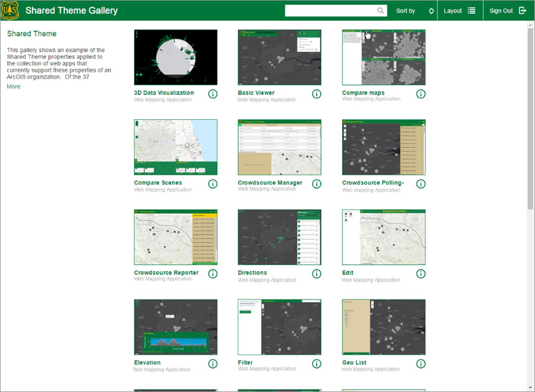This screenshot has height=392, width=535.
Task: Click the list icon next to Layout
Action: pyautogui.click(x=473, y=10)
